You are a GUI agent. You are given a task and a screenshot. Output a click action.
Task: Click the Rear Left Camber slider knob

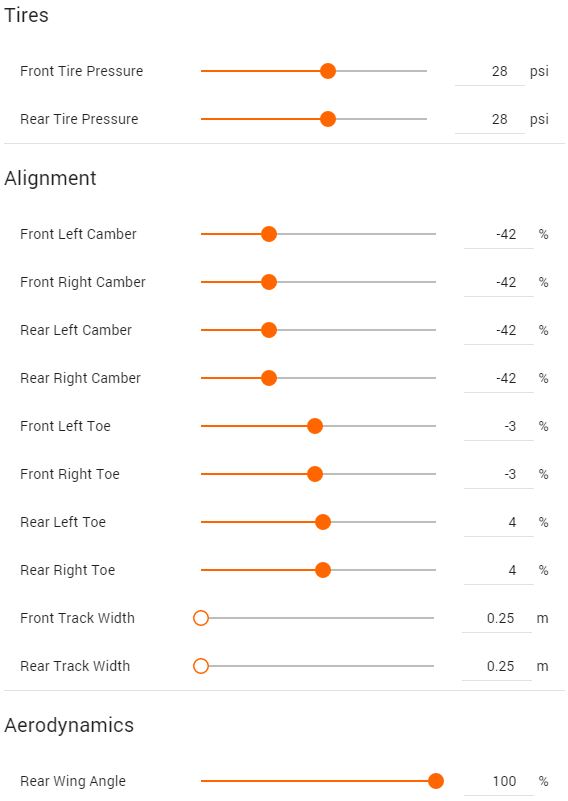click(269, 330)
